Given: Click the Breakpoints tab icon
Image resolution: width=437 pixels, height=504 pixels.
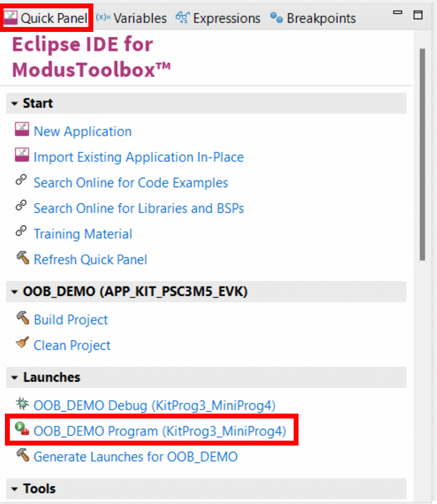Looking at the screenshot, I should 276,18.
